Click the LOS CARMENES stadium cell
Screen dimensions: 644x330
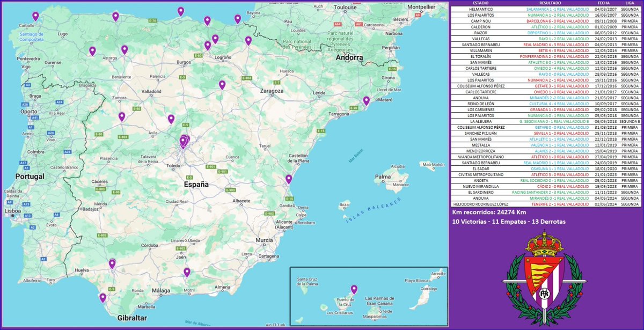coord(480,109)
